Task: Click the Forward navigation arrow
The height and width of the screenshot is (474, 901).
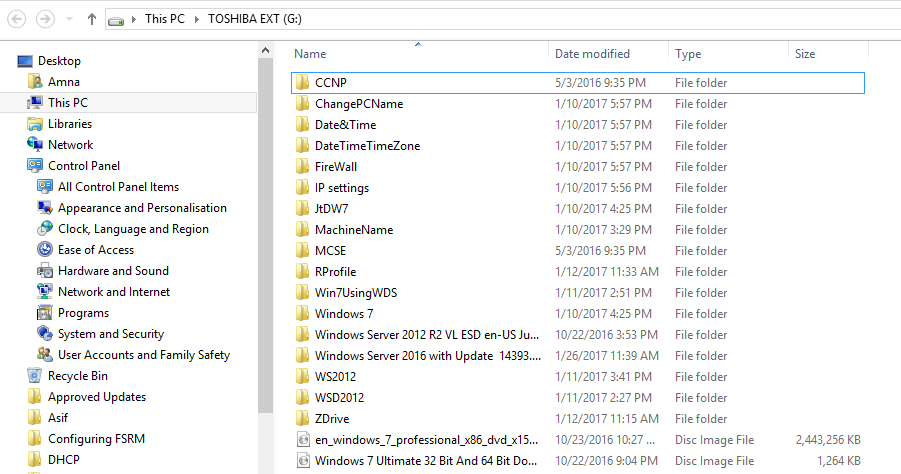Action: [x=45, y=19]
